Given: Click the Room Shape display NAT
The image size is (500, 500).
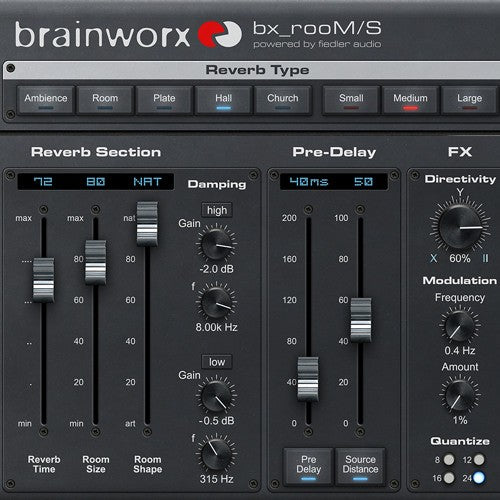Looking at the screenshot, I should pos(147,182).
